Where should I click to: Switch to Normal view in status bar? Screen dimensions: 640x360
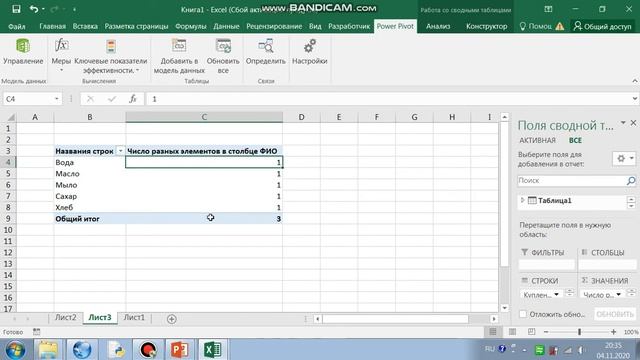[x=493, y=332]
